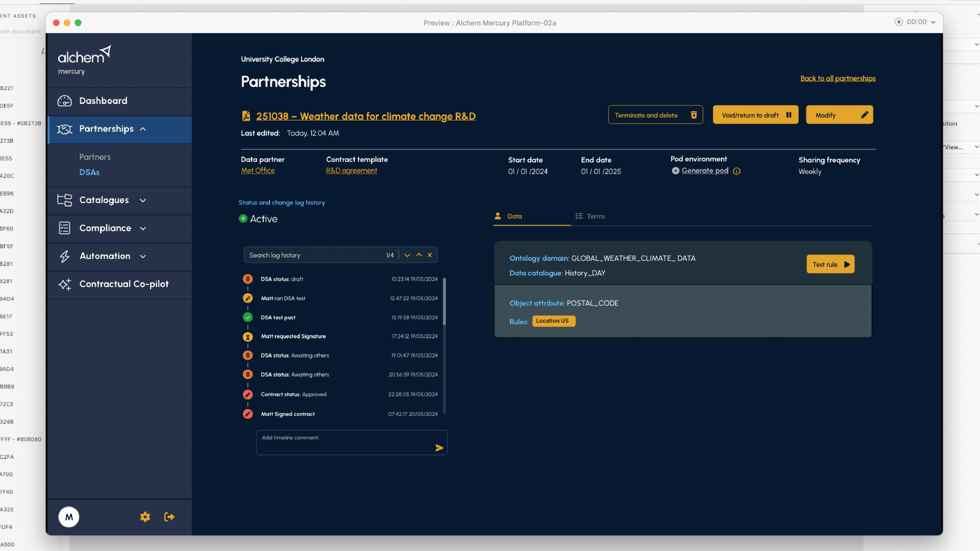The height and width of the screenshot is (551, 980).
Task: Open the Dashboard gauge icon
Action: coord(65,101)
